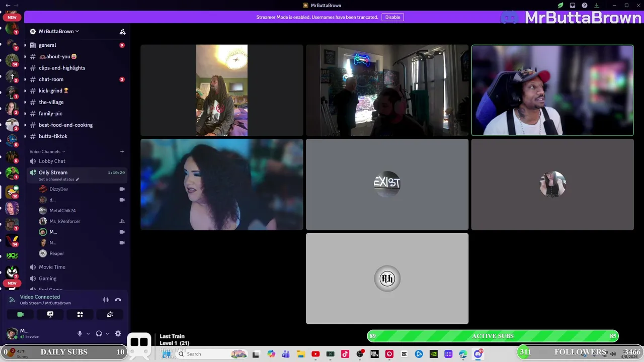Go back with the title bar arrow
Screen dimensions: 644x362
click(8, 6)
